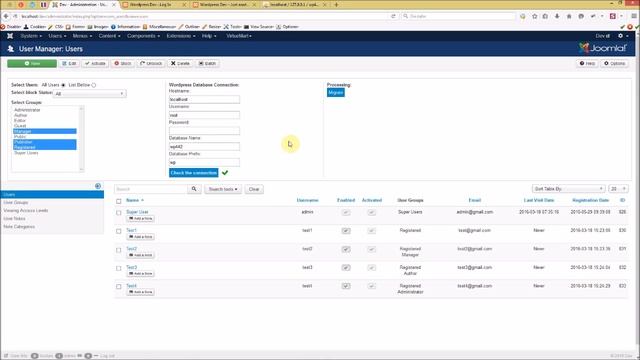Click the browser downloads arrow icon
This screenshot has height=360, width=640.
click(557, 16)
